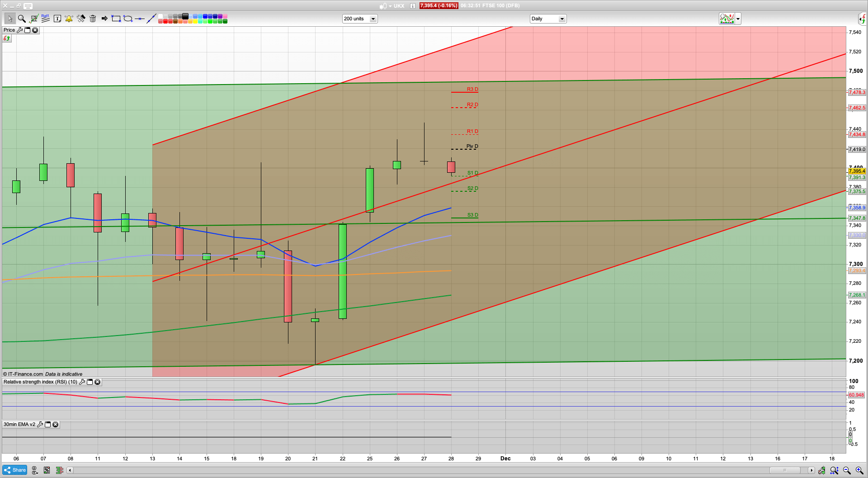868x478 pixels.
Task: Click the Piv D pivot level label
Action: 472,146
